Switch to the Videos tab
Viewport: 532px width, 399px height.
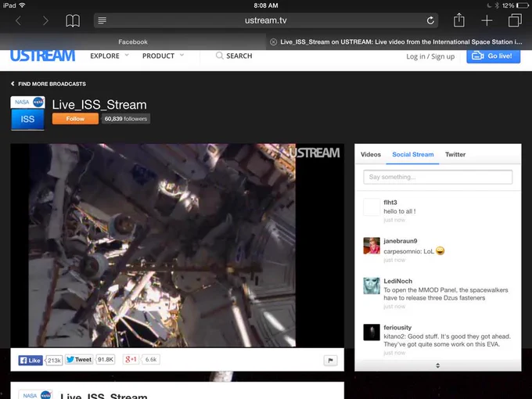371,154
